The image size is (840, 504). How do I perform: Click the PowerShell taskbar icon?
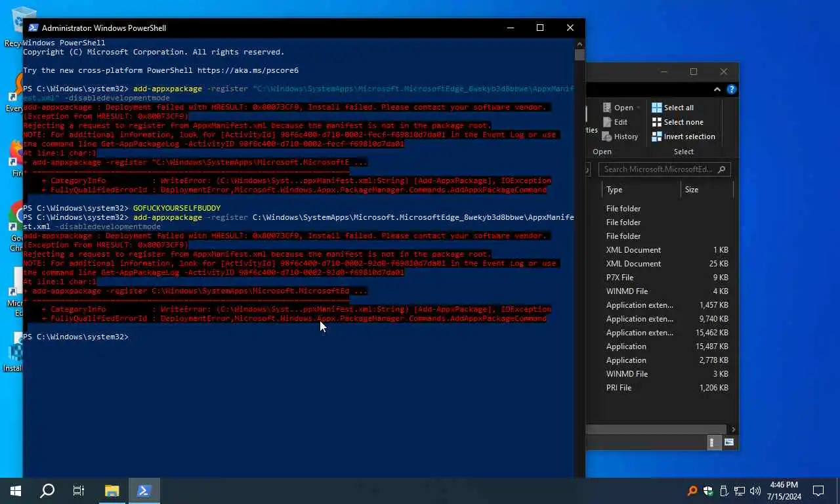pos(144,490)
